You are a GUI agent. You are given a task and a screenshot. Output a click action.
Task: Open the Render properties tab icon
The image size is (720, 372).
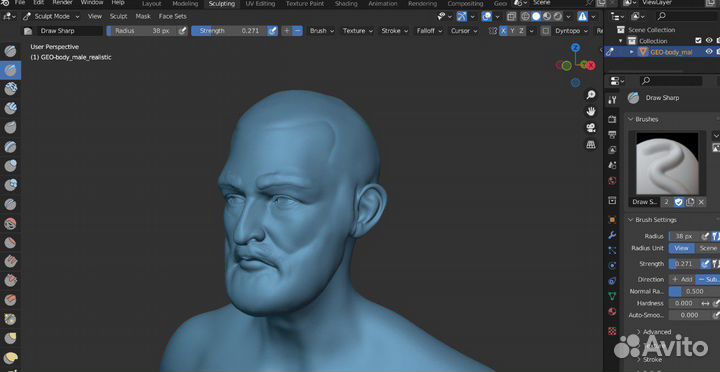pyautogui.click(x=612, y=119)
